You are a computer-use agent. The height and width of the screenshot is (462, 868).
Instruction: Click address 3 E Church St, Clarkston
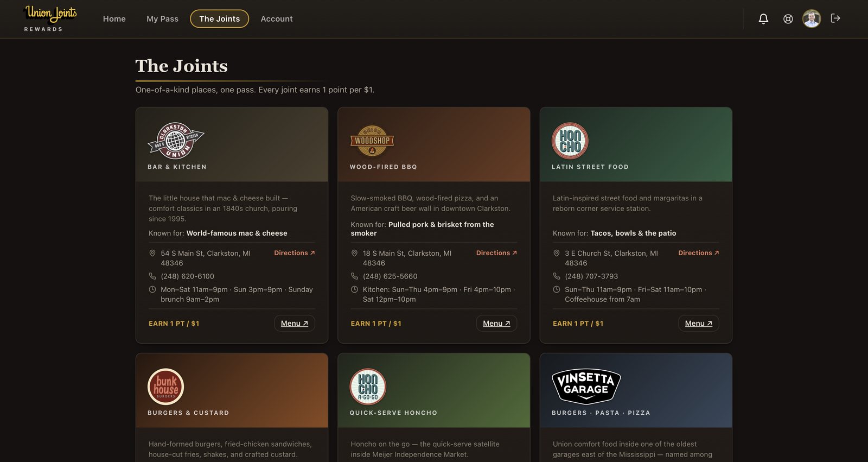611,258
